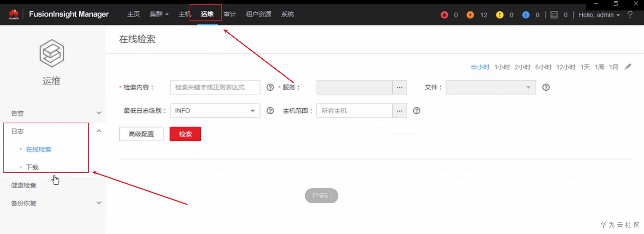Select the 半小时 time range

pyautogui.click(x=480, y=67)
